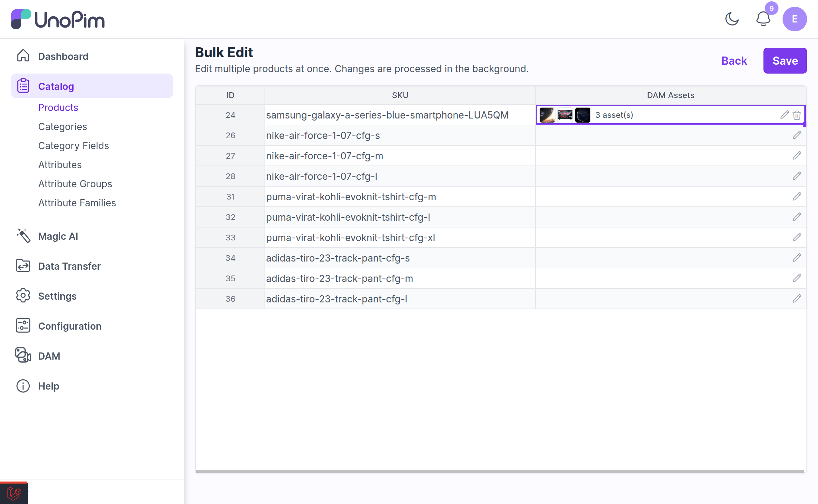Open Attribute Groups link
Viewport: 818px width, 504px height.
(x=75, y=184)
